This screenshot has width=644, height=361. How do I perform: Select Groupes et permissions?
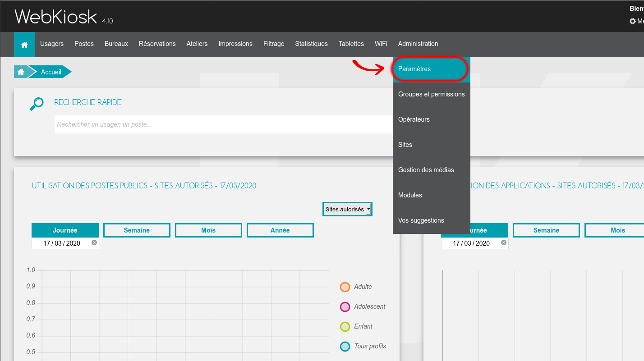click(x=432, y=95)
